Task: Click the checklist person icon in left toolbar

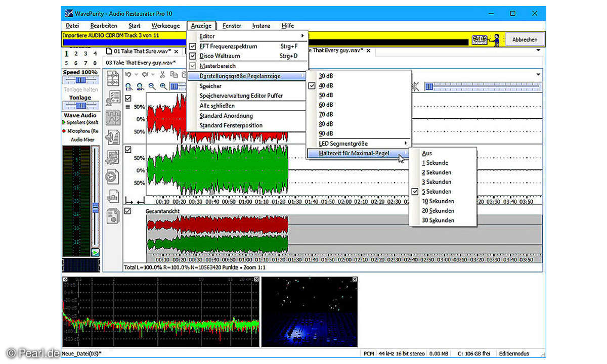Action: 112,98
